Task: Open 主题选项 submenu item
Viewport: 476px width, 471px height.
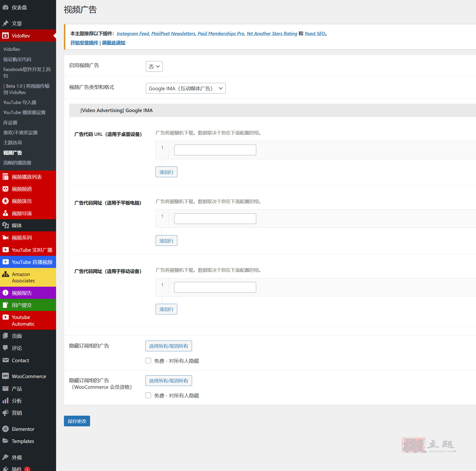Action: [13, 143]
